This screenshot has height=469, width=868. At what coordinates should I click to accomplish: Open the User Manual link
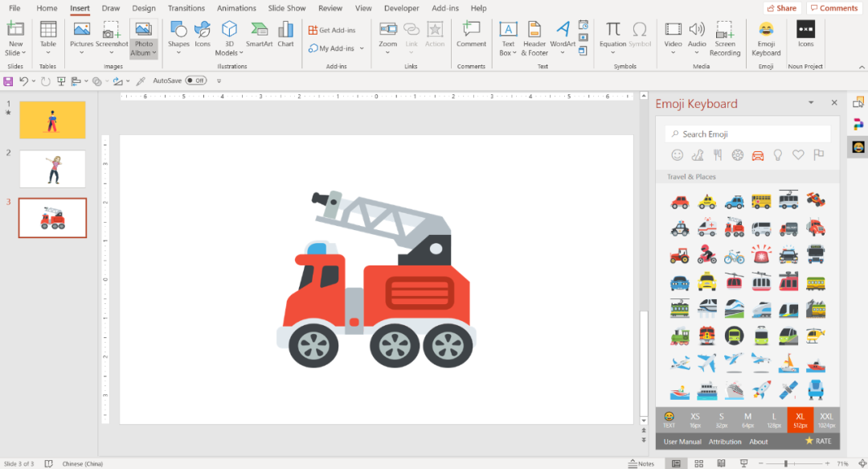pyautogui.click(x=682, y=442)
